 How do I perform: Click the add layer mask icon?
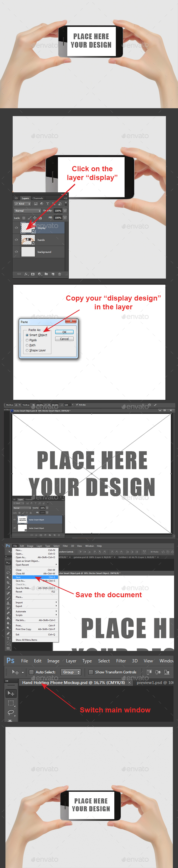coord(33,274)
